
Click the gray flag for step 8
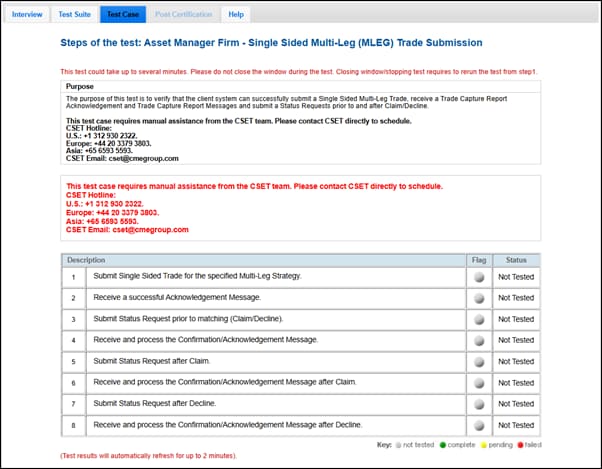(479, 425)
